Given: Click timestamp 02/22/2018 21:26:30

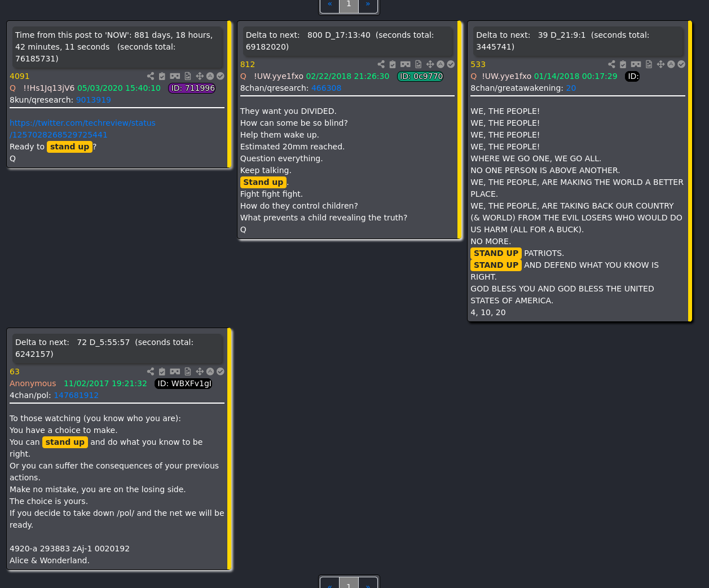Looking at the screenshot, I should point(347,76).
